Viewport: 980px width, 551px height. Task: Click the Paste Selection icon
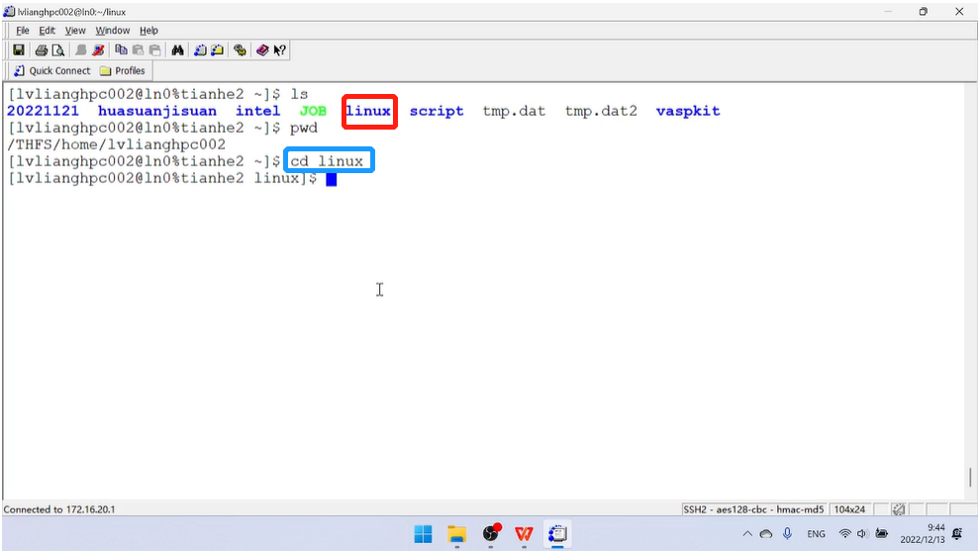(x=155, y=50)
